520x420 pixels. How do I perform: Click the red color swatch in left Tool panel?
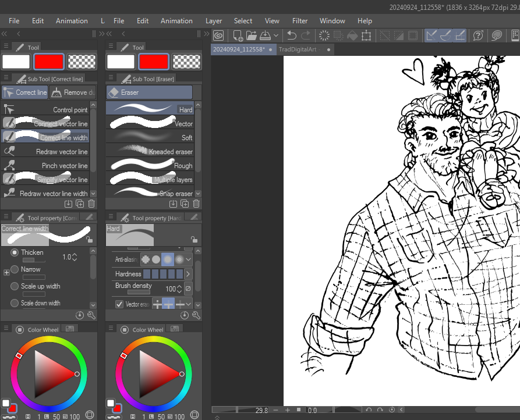[x=49, y=62]
